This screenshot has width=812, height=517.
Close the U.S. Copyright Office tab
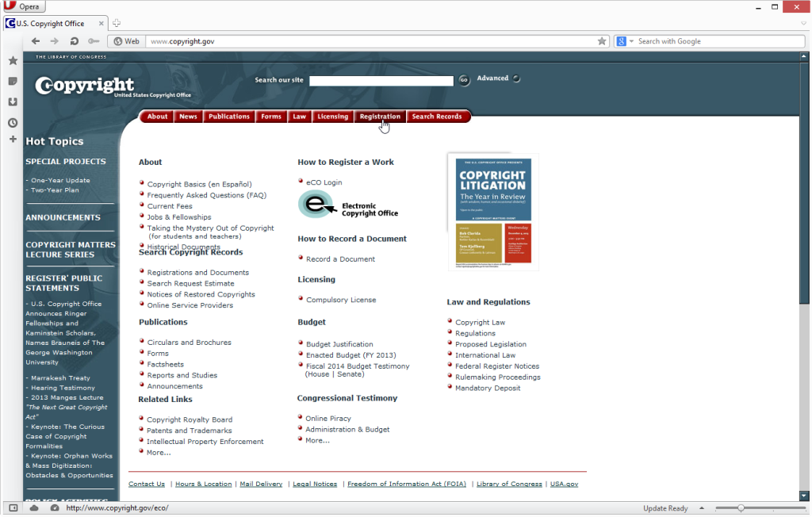(101, 23)
